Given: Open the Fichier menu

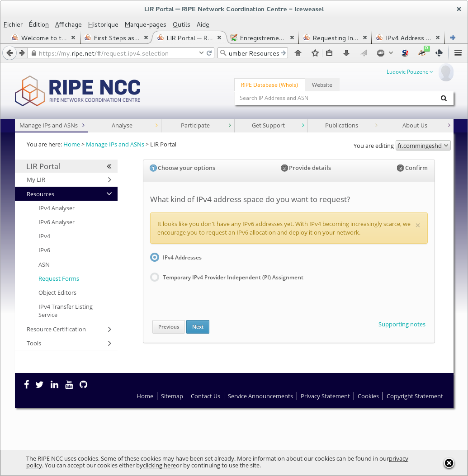Looking at the screenshot, I should point(13,24).
